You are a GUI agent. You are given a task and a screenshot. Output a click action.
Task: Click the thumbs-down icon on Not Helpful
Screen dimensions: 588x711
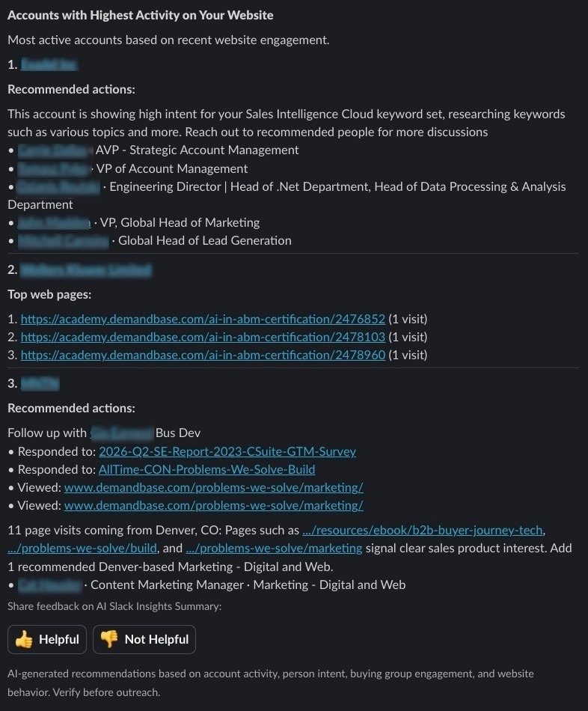coord(109,639)
